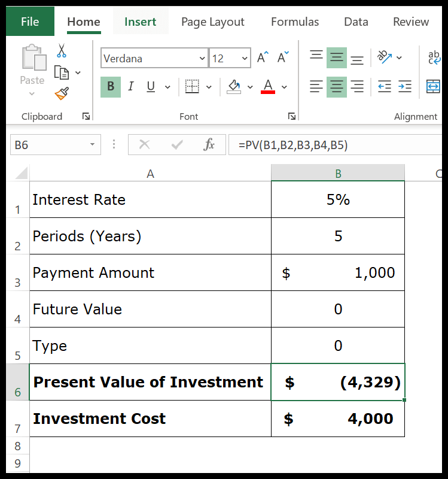Switch to the Formulas tab
Screen dimensions: 448x479
pyautogui.click(x=294, y=22)
